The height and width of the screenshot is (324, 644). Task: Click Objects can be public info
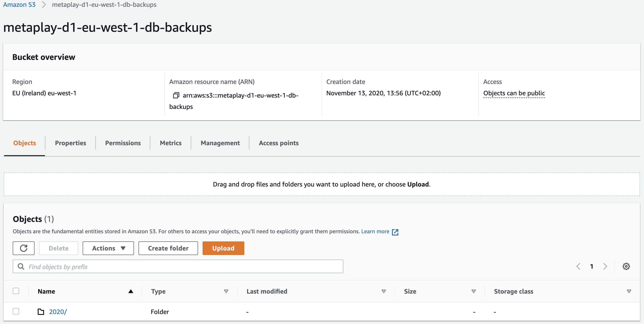click(514, 93)
